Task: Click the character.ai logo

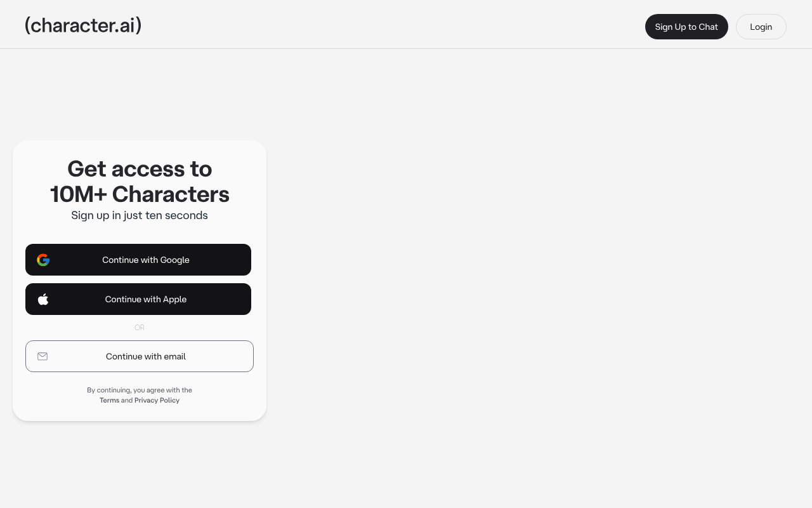Action: (83, 25)
